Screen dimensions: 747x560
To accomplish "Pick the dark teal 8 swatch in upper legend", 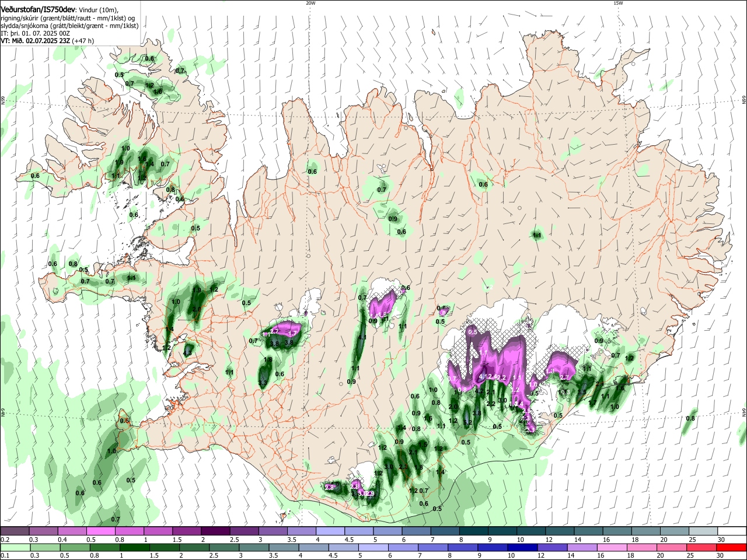I will (x=474, y=531).
